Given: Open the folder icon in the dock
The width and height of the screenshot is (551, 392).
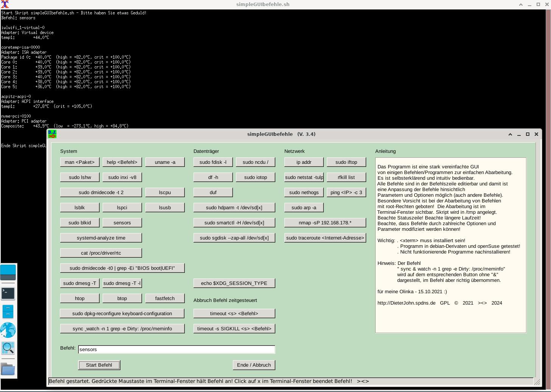Looking at the screenshot, I should coord(8,369).
